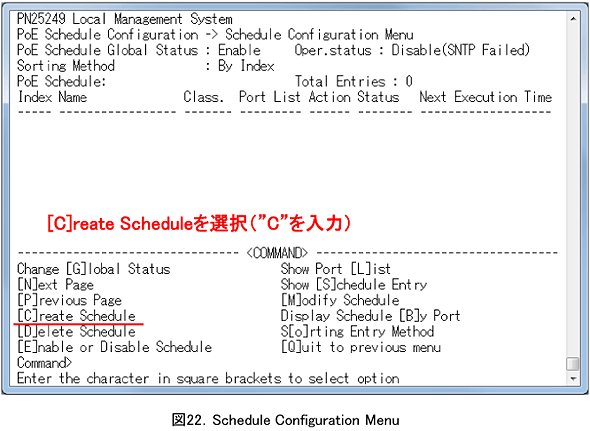Click the scrollbar down arrow
Screen dimensions: 590x431
tap(573, 378)
